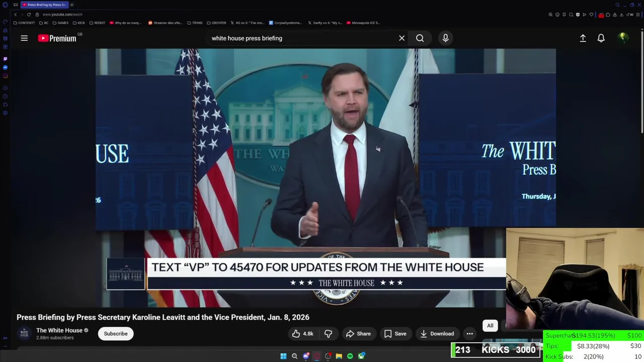
Task: Open more actions three-dot menu
Action: pyautogui.click(x=469, y=333)
